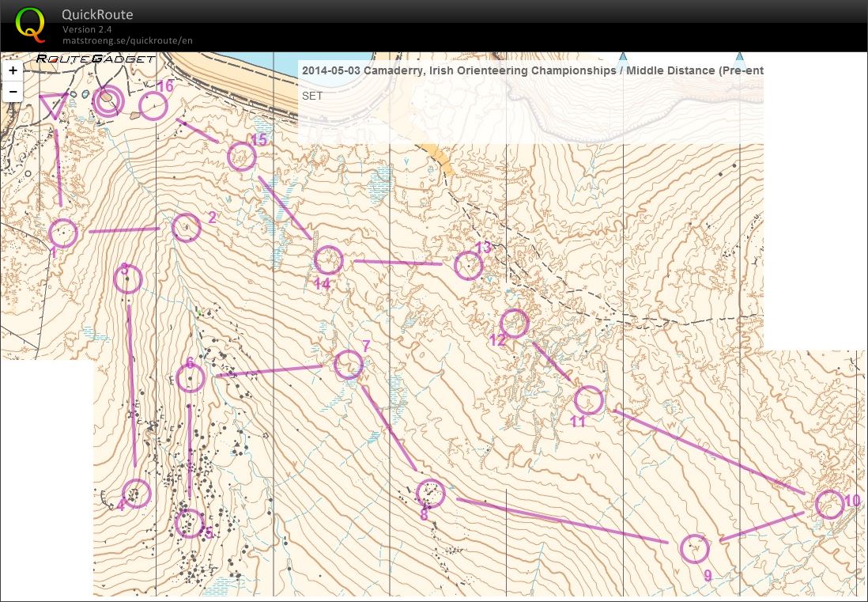Zoom in with the plus button
This screenshot has height=602, width=868.
pos(13,71)
